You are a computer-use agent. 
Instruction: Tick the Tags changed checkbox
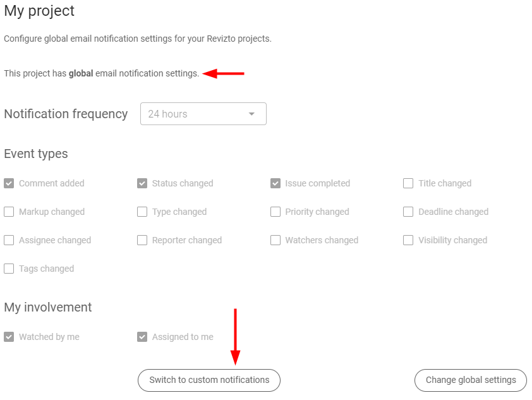9,269
